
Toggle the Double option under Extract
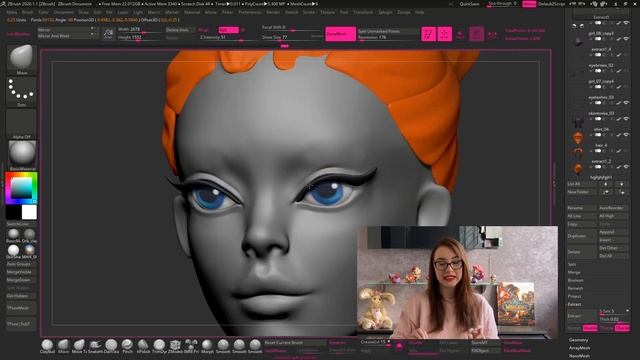click(590, 328)
